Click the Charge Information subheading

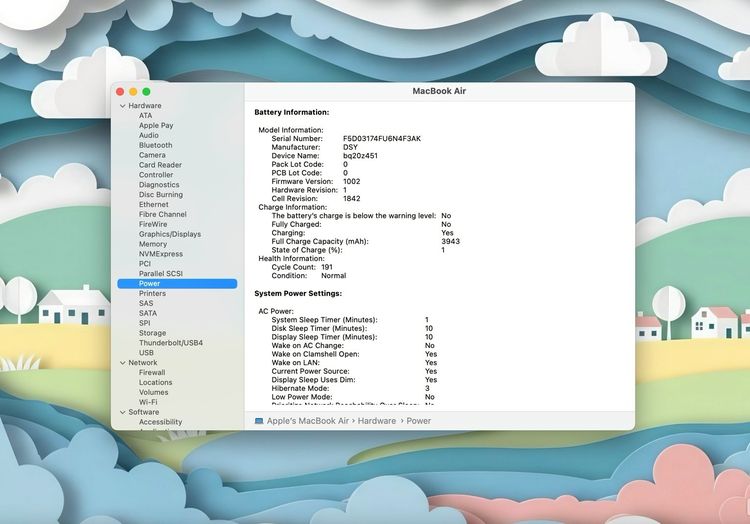pyautogui.click(x=292, y=207)
